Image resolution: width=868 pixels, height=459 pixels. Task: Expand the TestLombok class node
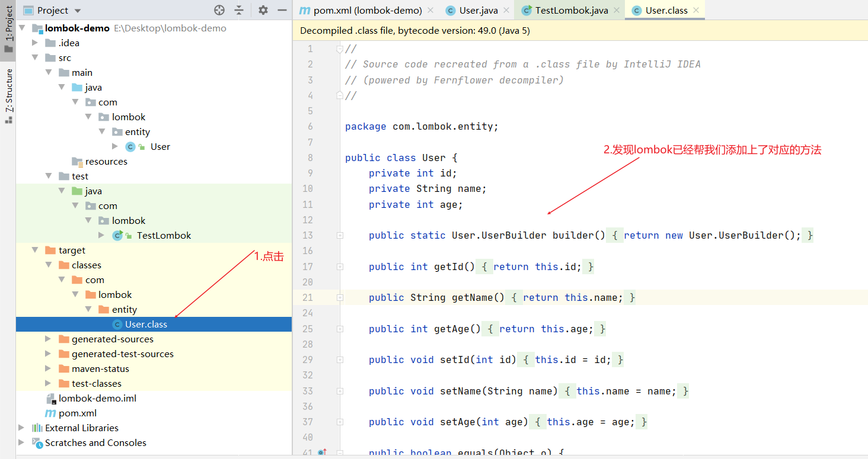[102, 235]
